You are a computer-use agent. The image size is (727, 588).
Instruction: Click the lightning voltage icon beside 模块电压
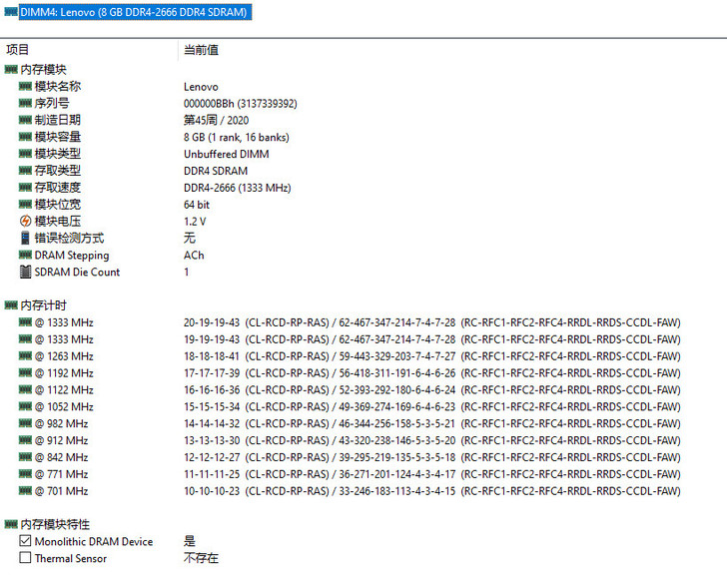[x=26, y=221]
